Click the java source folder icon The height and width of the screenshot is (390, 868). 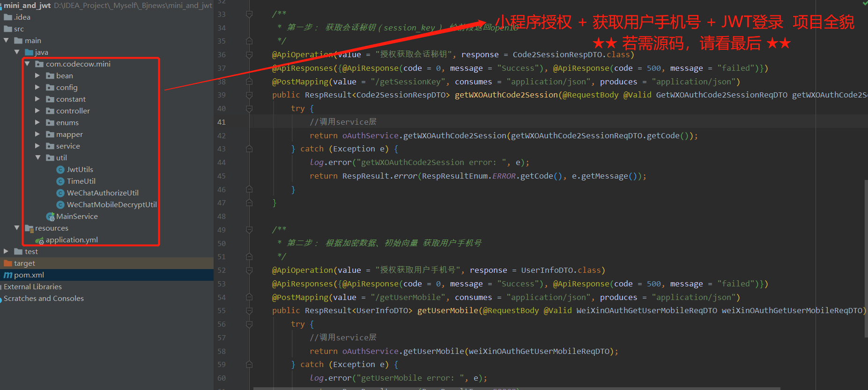(x=29, y=52)
